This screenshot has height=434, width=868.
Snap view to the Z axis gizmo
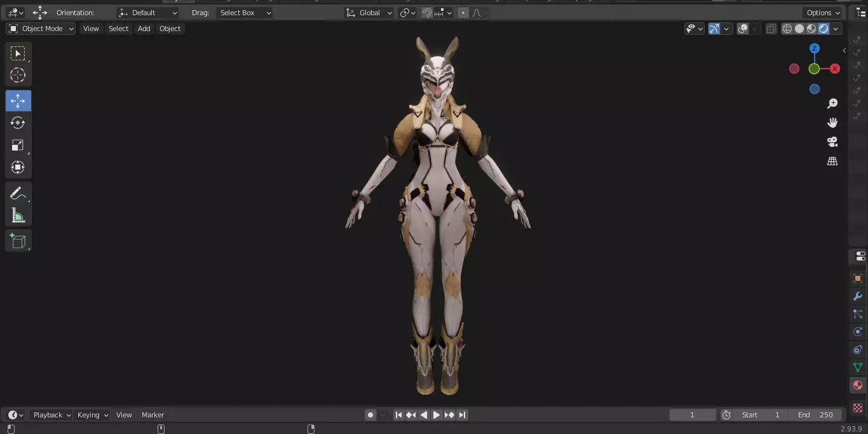tap(815, 48)
